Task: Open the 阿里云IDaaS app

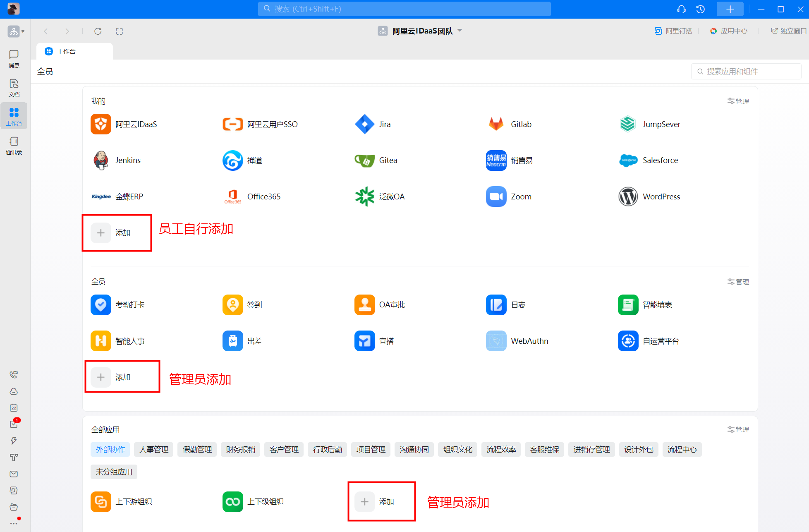Action: coord(124,124)
